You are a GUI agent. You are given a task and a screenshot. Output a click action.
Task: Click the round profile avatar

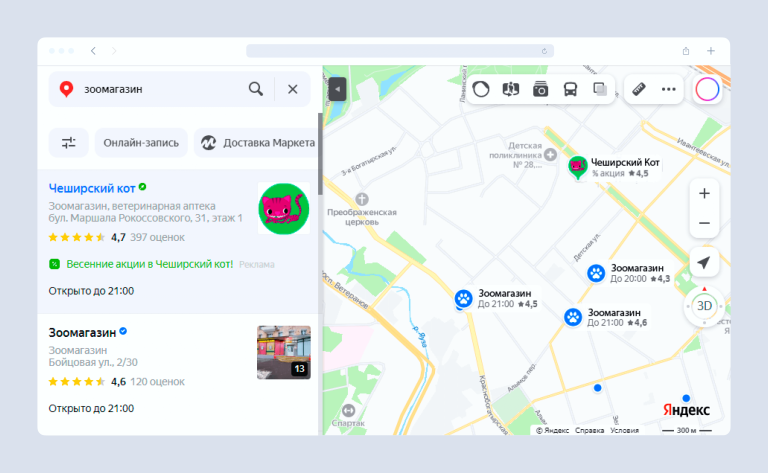(707, 89)
